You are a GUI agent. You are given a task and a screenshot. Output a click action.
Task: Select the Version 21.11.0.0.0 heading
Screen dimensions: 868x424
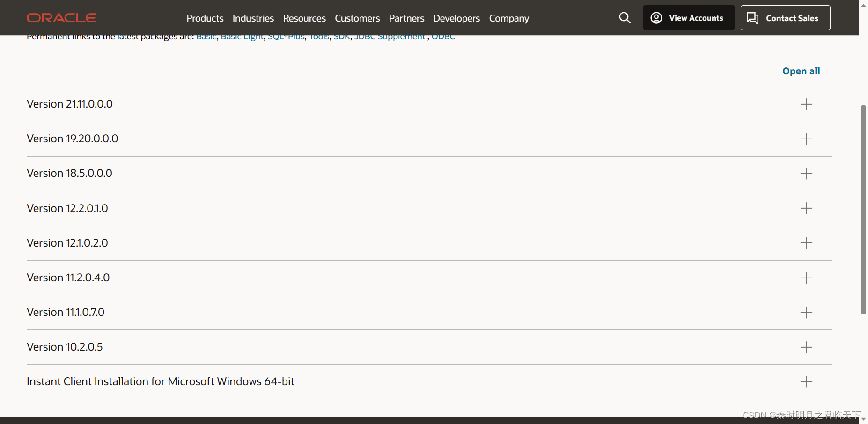[x=70, y=104]
